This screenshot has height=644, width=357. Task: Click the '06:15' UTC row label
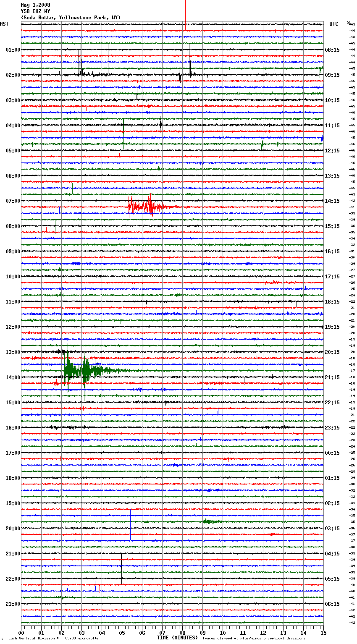point(332,604)
